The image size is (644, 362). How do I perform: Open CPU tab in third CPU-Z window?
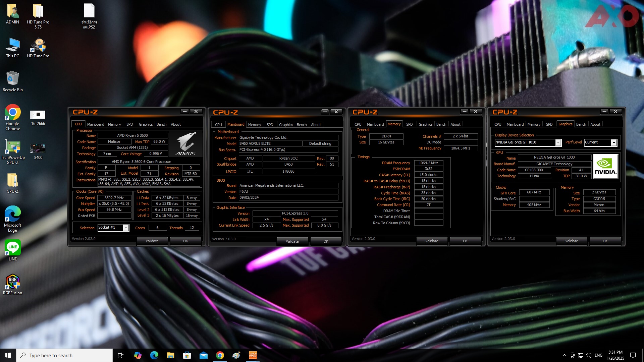click(x=358, y=124)
